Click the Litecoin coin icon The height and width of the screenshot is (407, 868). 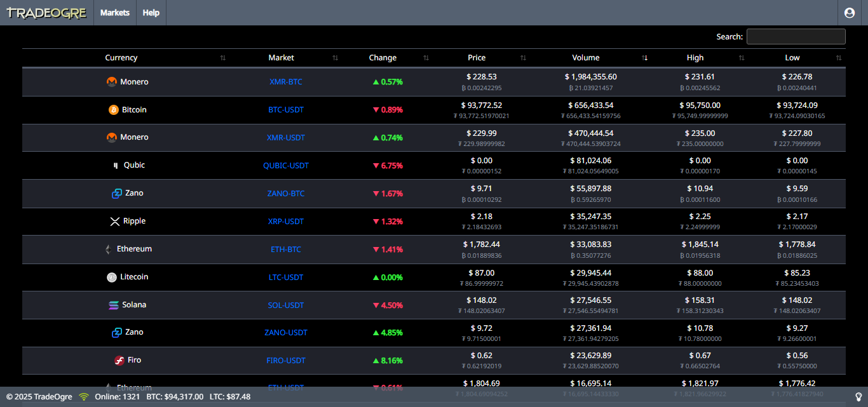[112, 277]
